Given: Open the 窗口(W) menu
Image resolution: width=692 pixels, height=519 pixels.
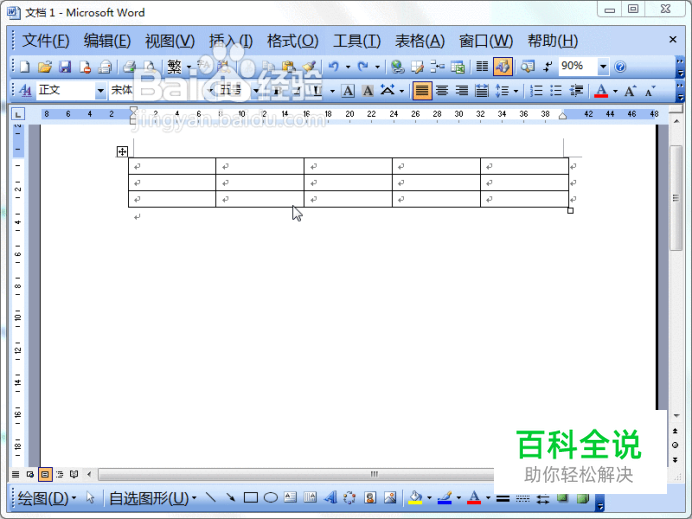Looking at the screenshot, I should click(x=486, y=41).
